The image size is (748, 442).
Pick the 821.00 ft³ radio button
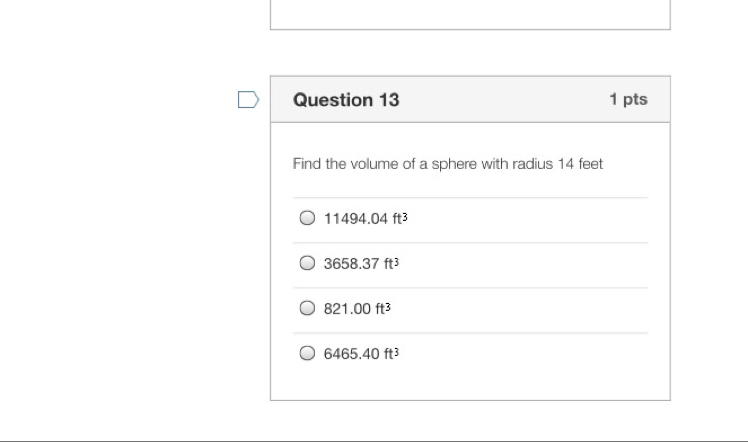308,309
